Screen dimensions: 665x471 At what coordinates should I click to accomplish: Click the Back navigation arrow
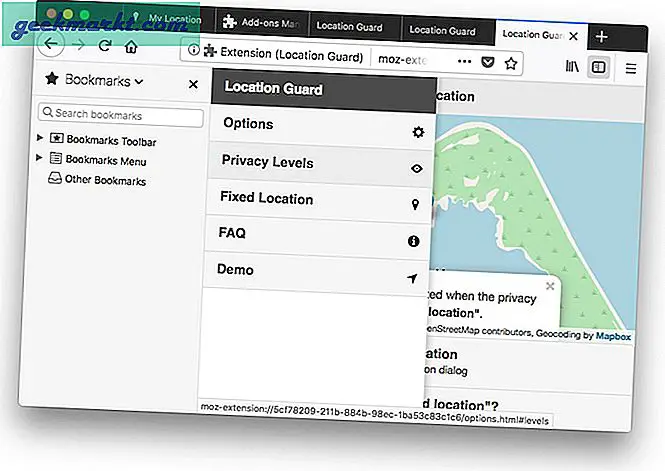point(47,44)
